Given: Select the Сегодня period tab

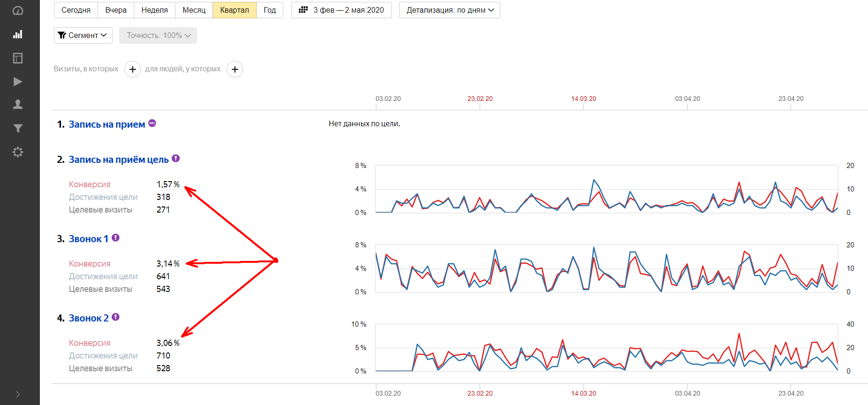Looking at the screenshot, I should [76, 10].
